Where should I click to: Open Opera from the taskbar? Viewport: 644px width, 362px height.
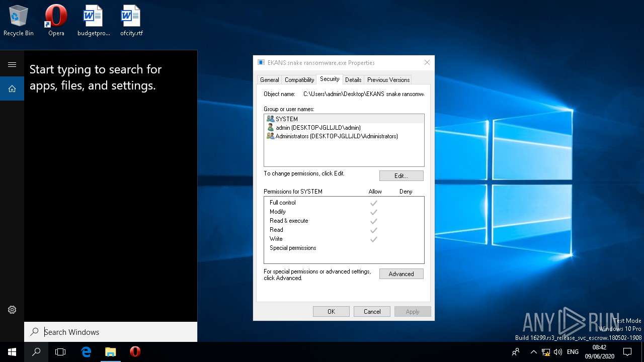click(x=135, y=352)
